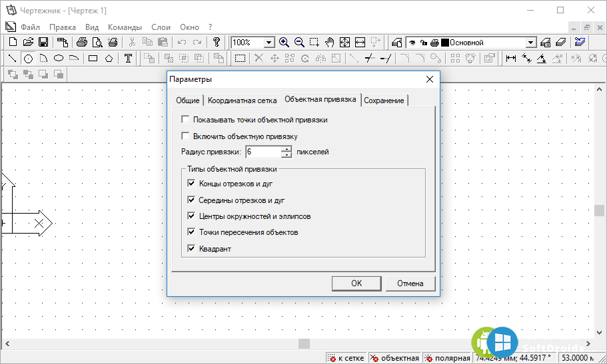Click the vertical scrollbar down arrow
Image resolution: width=607 pixels, height=364 pixels.
click(599, 332)
